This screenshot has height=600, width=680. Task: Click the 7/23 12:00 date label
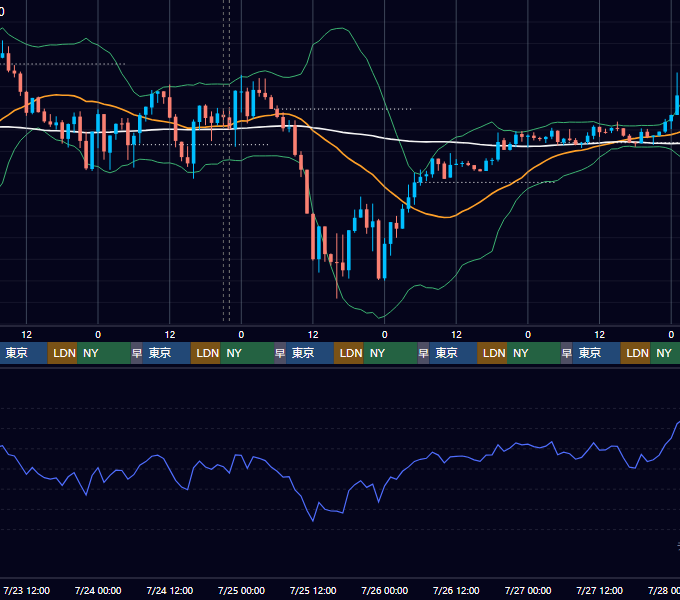(27, 590)
